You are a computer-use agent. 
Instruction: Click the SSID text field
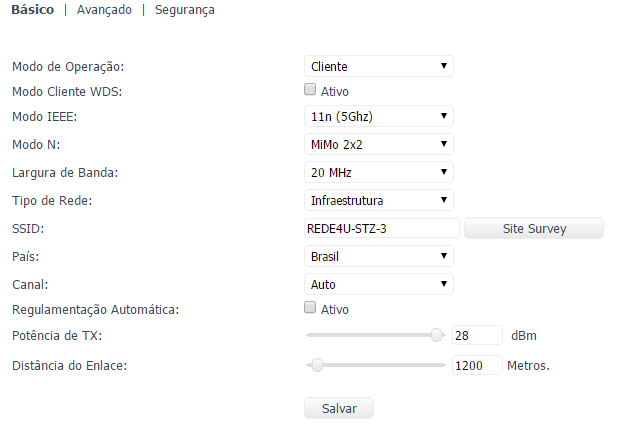point(381,229)
